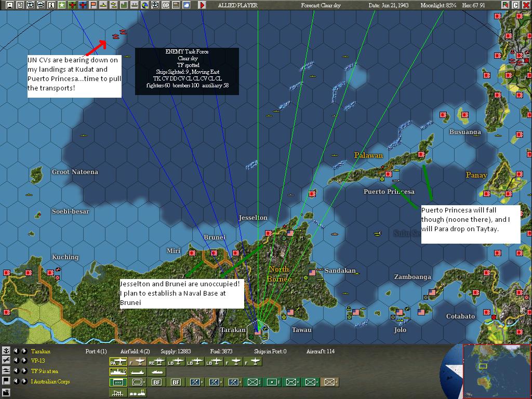The width and height of the screenshot is (532, 399).
Task: Open the white 'i' information screen icon
Action: pos(51,5)
